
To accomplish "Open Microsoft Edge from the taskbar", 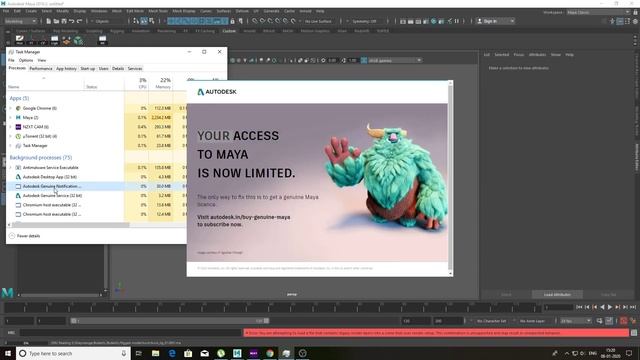I will coord(172,353).
